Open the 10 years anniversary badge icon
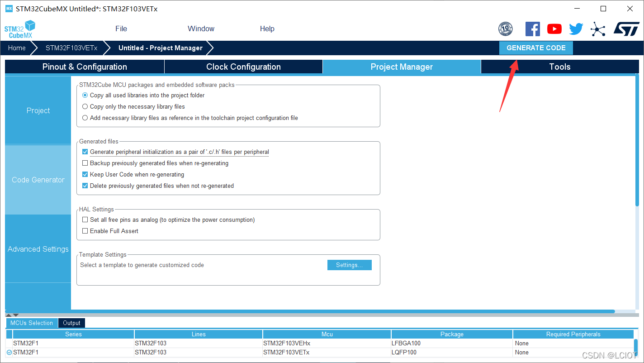Viewport: 644px width, 363px height. [x=505, y=29]
